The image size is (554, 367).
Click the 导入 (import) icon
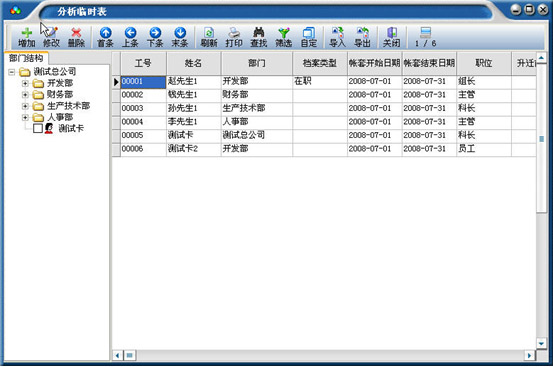pyautogui.click(x=337, y=33)
